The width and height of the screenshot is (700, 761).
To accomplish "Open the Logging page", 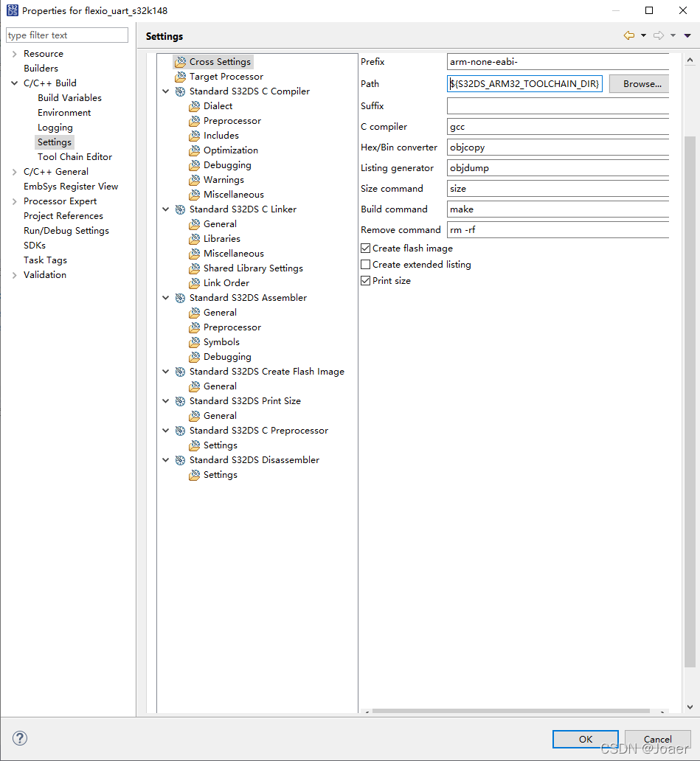I will click(x=55, y=128).
